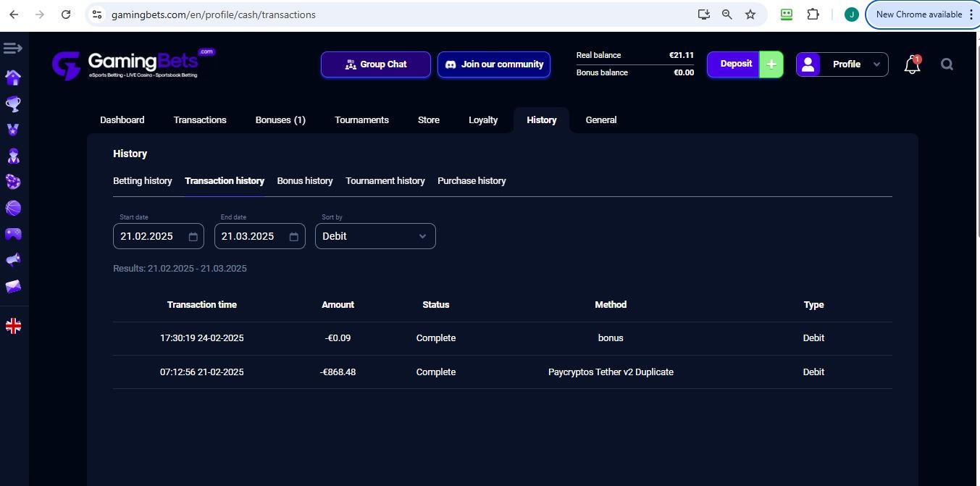Open the Start date calendar picker
Image resolution: width=980 pixels, height=486 pixels.
[193, 237]
